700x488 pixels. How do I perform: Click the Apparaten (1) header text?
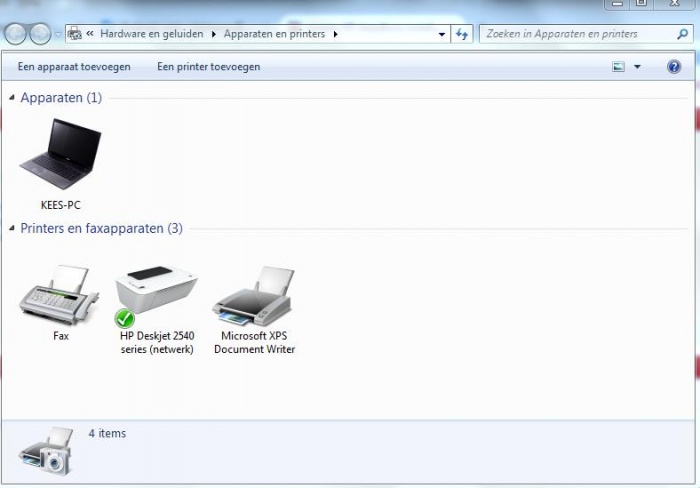61,97
